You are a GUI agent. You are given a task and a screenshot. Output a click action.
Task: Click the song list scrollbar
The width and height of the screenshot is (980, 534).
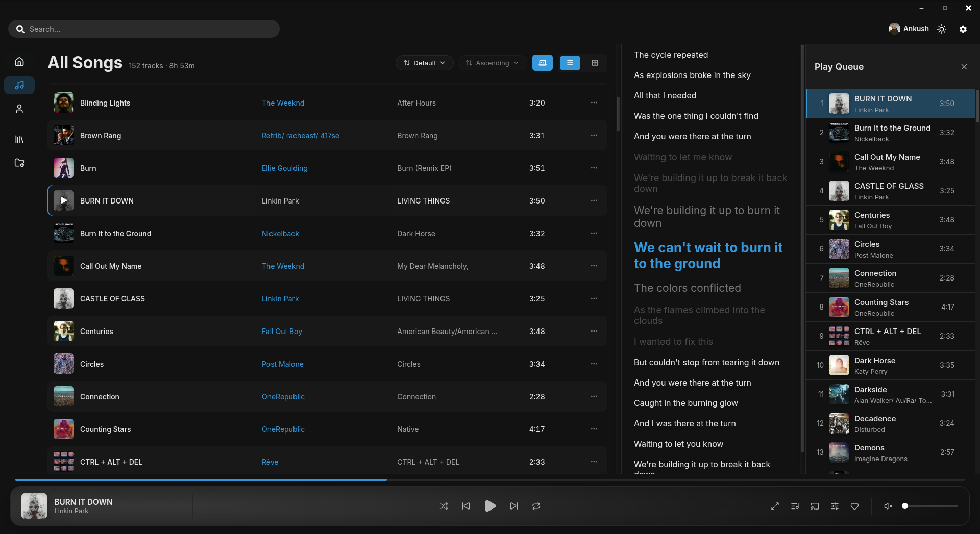618,113
